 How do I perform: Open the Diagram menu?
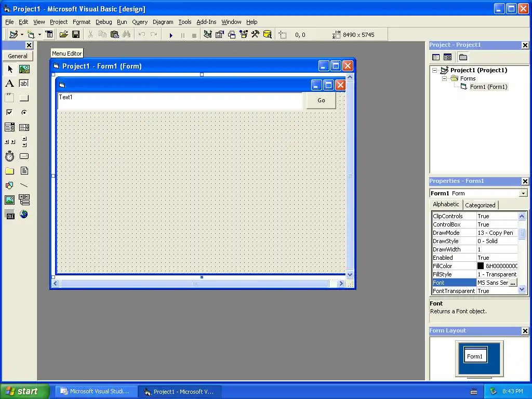point(163,22)
